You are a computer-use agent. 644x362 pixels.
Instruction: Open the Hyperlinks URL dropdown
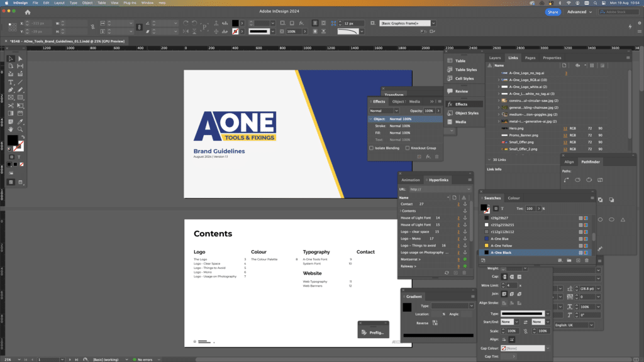[x=469, y=189]
